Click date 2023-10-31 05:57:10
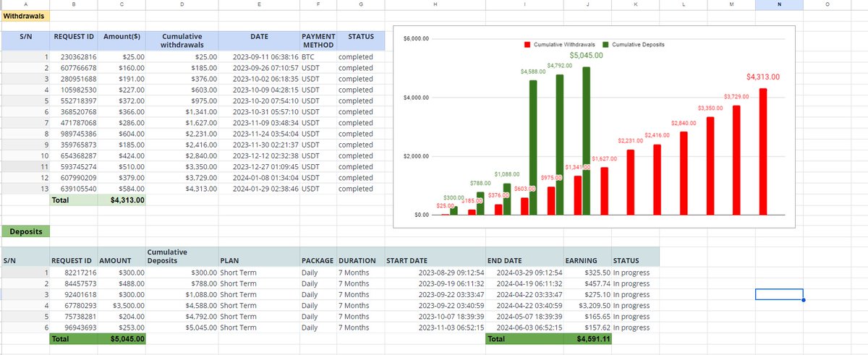This screenshot has height=355, width=868. (265, 112)
